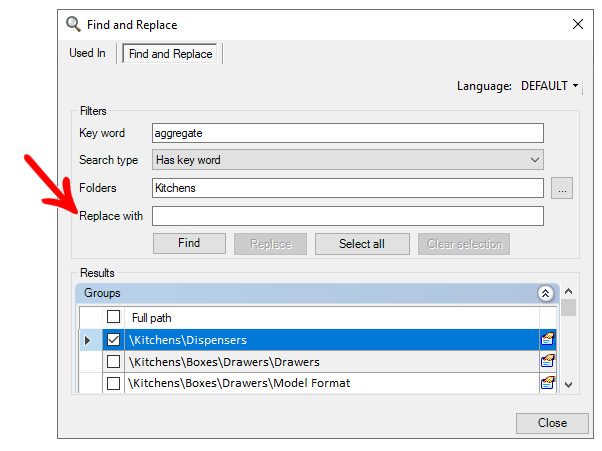Viewport: 602px width, 451px height.
Task: Click the results scrollbar down arrow
Action: (569, 384)
